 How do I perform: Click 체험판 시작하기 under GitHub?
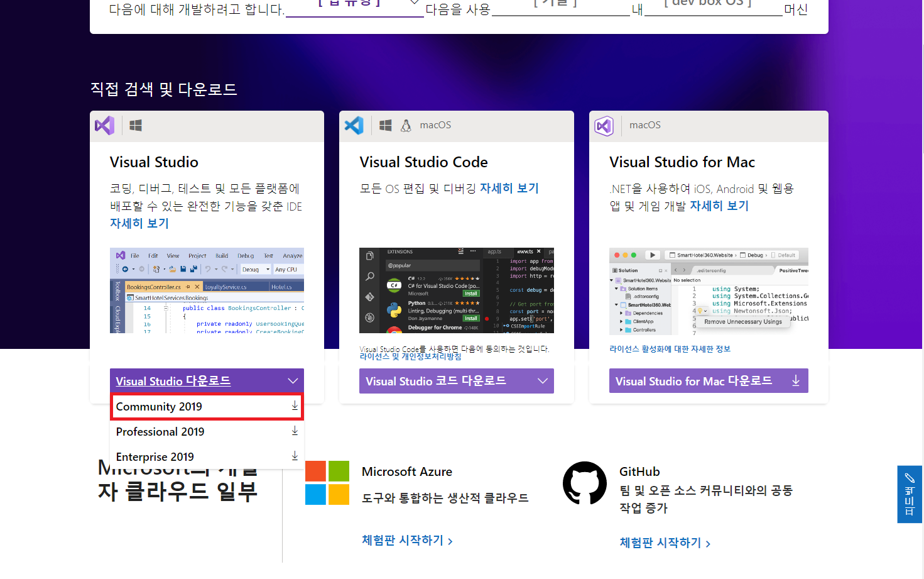point(665,543)
